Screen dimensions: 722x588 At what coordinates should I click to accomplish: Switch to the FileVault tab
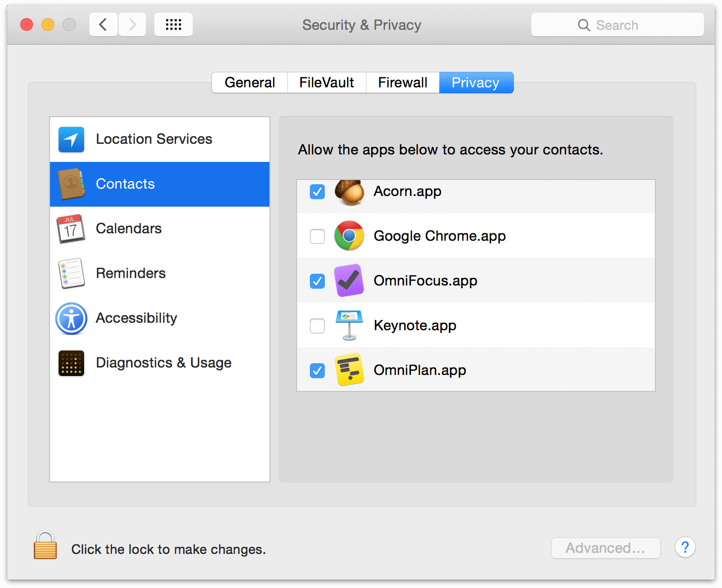(327, 83)
